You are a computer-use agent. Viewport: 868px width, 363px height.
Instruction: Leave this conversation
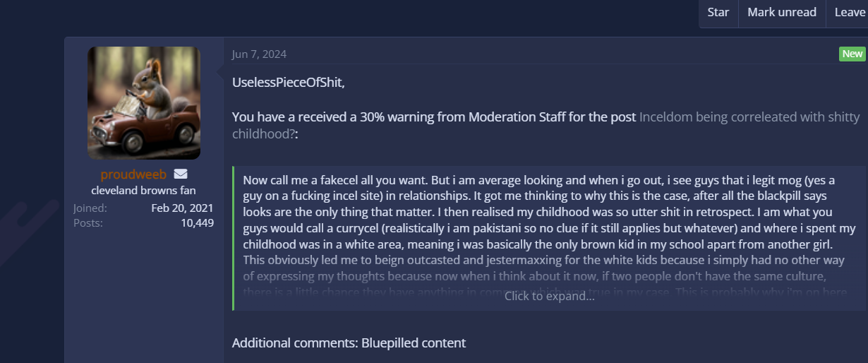coord(849,12)
